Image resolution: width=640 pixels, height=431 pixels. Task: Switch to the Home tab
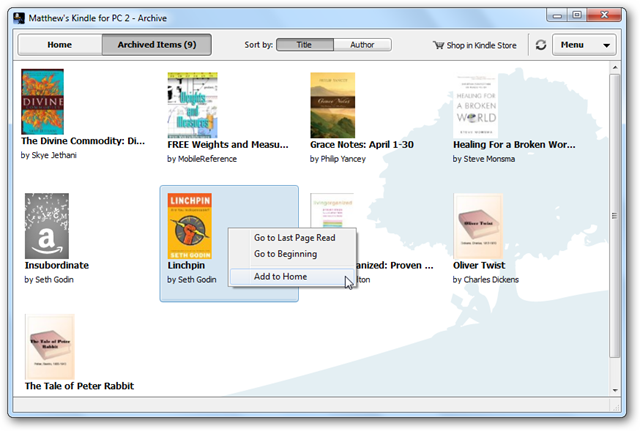pos(60,45)
